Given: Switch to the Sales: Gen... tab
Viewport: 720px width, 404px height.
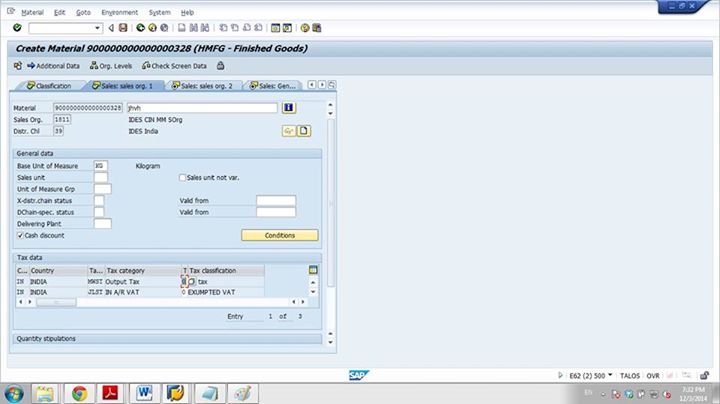Looking at the screenshot, I should pos(273,86).
